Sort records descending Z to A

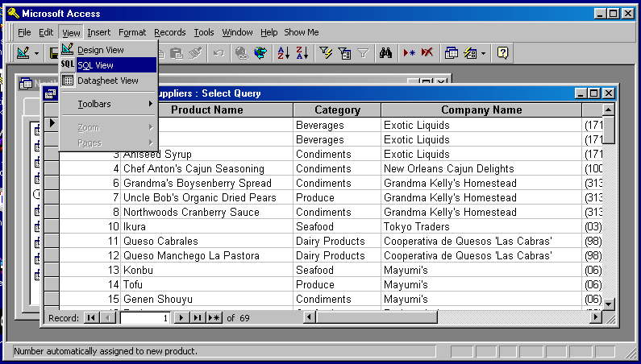(302, 53)
